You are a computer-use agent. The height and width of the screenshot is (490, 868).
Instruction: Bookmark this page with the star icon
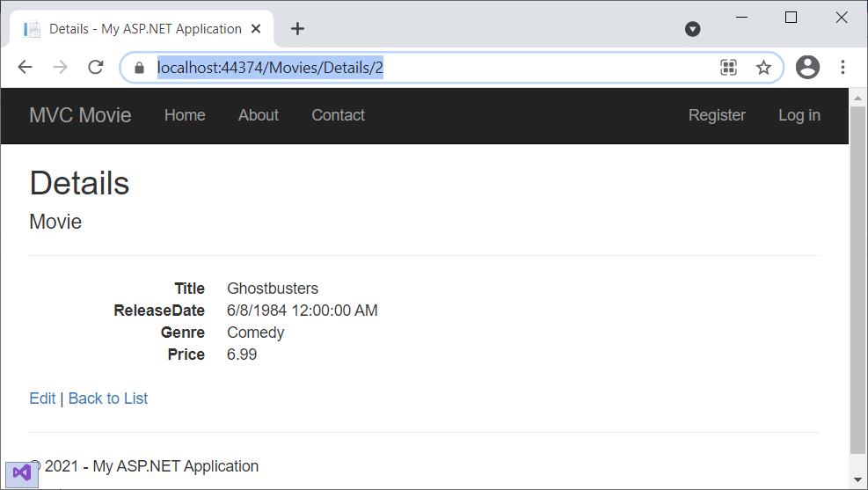click(763, 68)
